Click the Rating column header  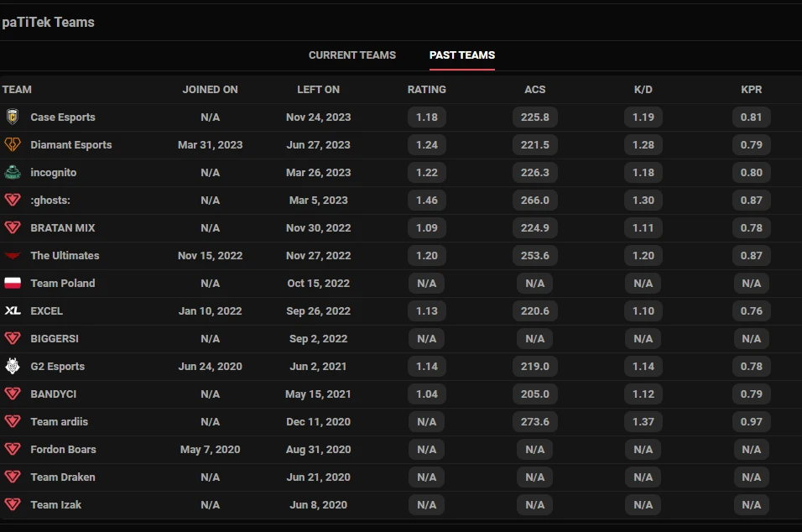(427, 90)
